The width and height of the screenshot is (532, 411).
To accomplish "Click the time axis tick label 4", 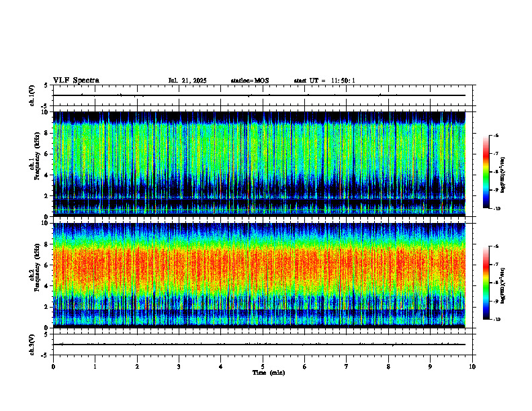I will (x=221, y=367).
